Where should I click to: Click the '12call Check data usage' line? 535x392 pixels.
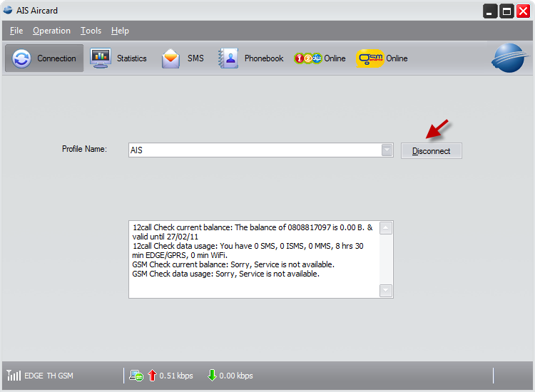(x=248, y=251)
